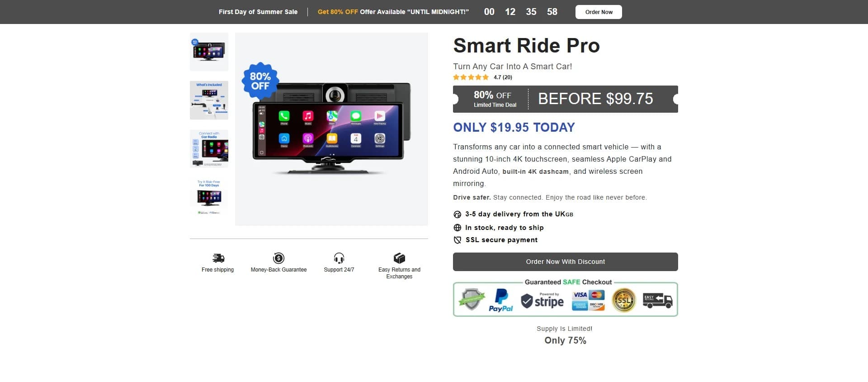The width and height of the screenshot is (868, 382).
Task: Select the Connect with Car Radio thumbnail
Action: 209,148
